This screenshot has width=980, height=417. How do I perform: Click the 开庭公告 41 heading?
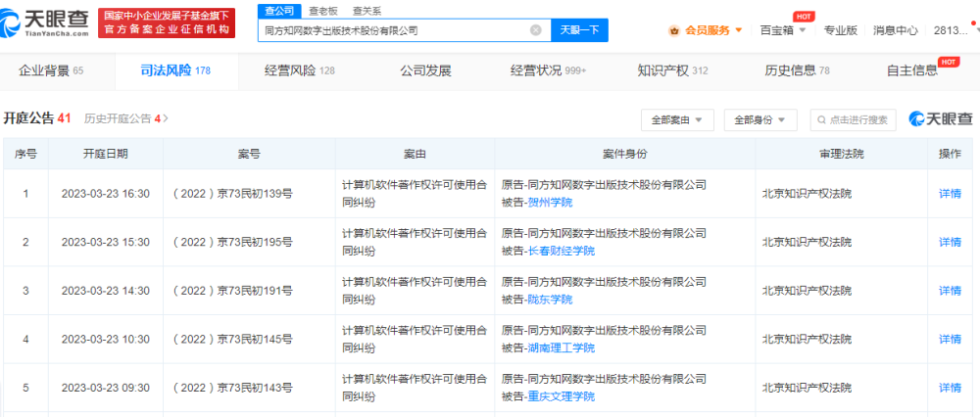coord(37,118)
